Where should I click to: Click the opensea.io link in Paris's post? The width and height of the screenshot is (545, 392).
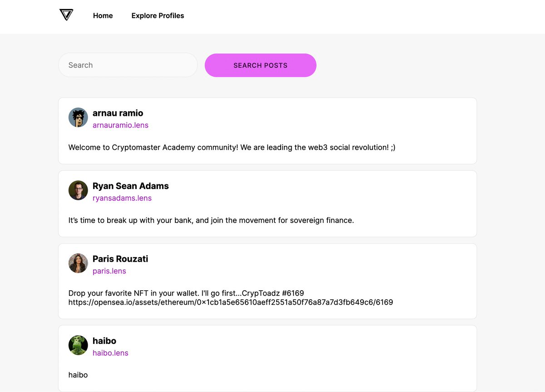click(x=231, y=302)
